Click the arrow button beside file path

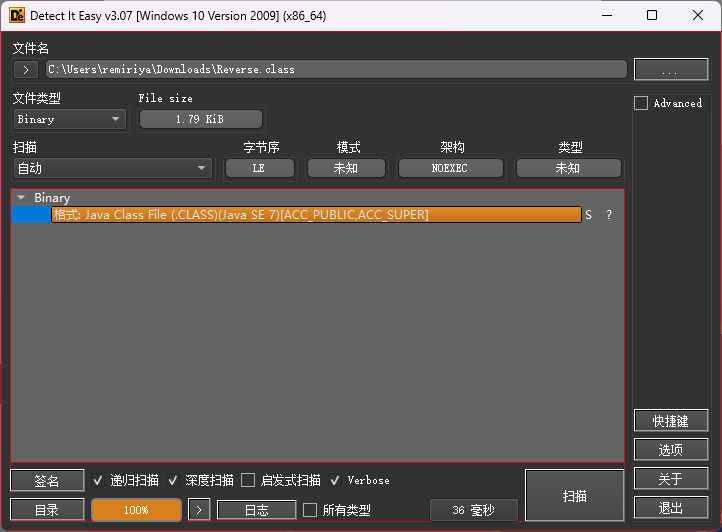click(x=27, y=70)
